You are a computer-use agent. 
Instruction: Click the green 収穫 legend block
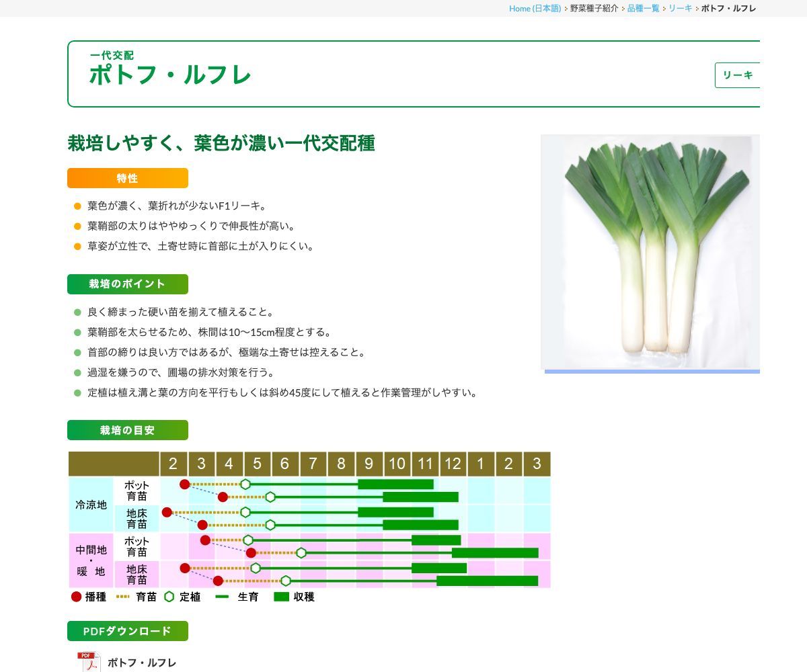[281, 597]
